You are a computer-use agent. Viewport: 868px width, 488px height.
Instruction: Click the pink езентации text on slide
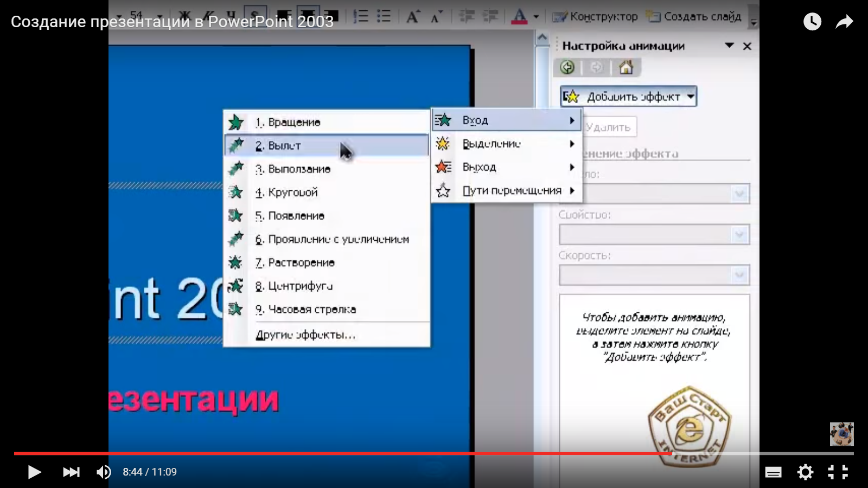coord(194,401)
